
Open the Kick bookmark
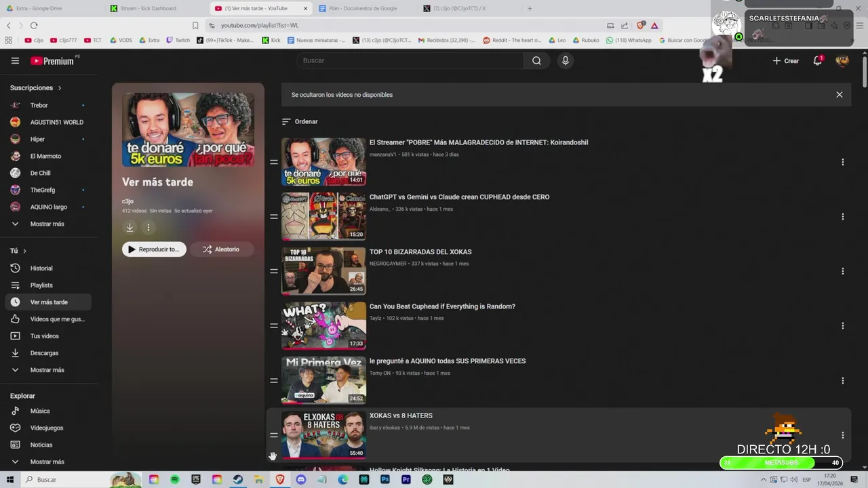click(x=271, y=40)
